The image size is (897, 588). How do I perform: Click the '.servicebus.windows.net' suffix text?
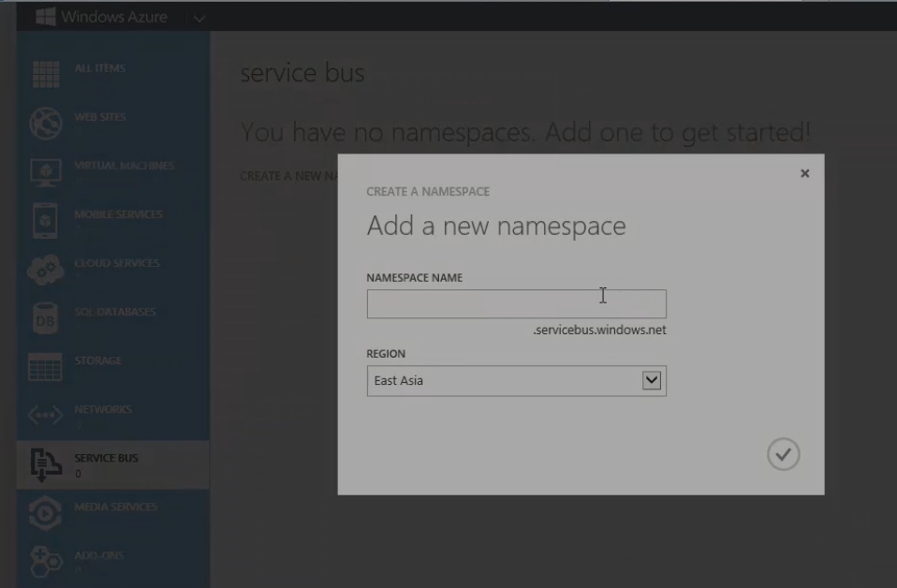coord(599,330)
